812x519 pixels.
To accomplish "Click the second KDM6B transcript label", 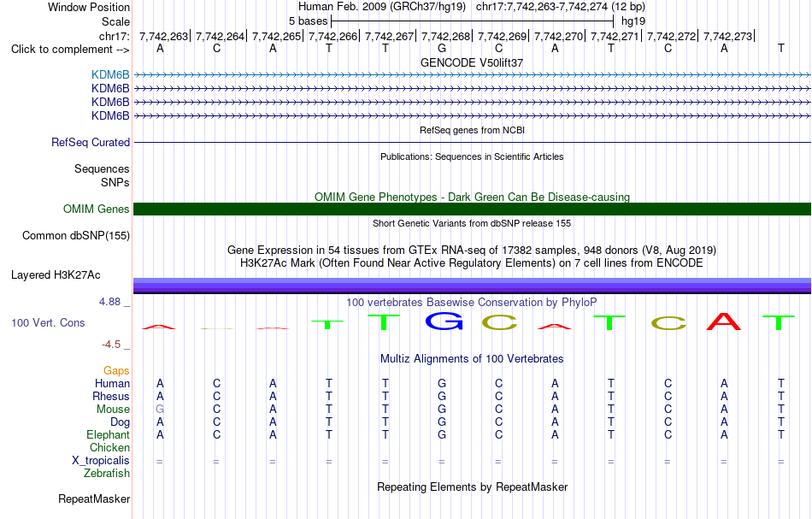I will click(x=110, y=89).
